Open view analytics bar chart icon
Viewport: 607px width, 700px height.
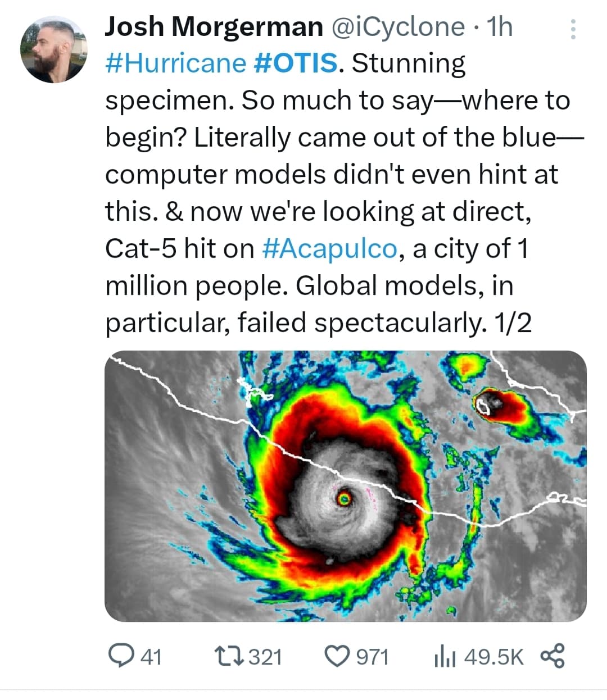[445, 656]
